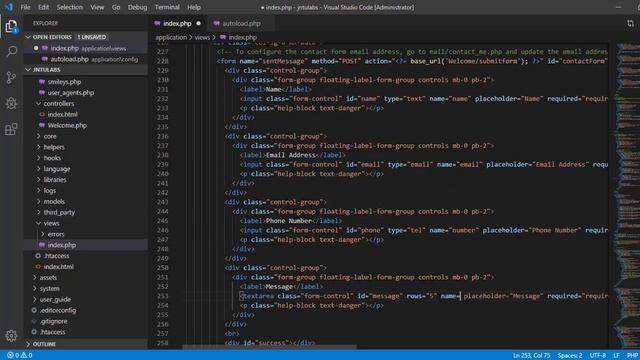Click the VS Code logo icon
This screenshot has width=640, height=360.
(9, 7)
